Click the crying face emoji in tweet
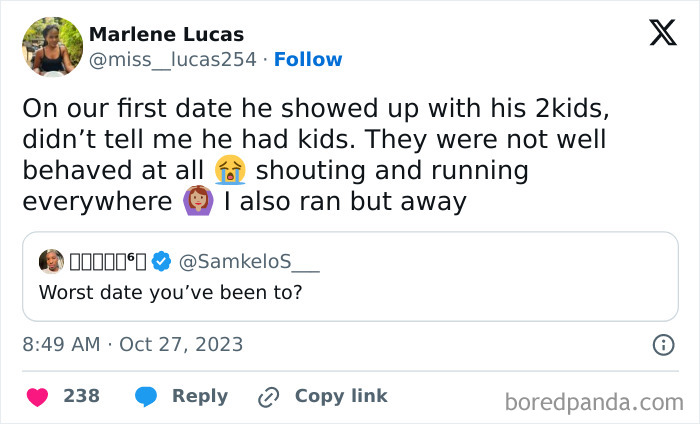 point(229,169)
